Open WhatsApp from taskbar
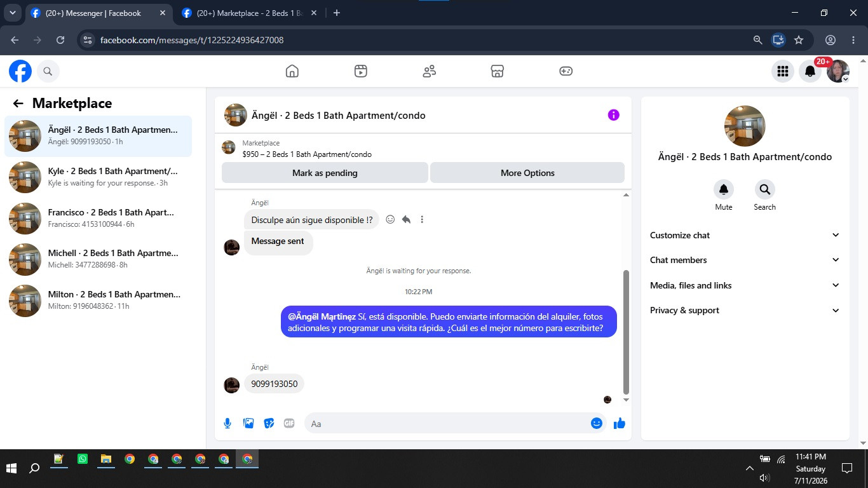868x488 pixels. [83, 459]
